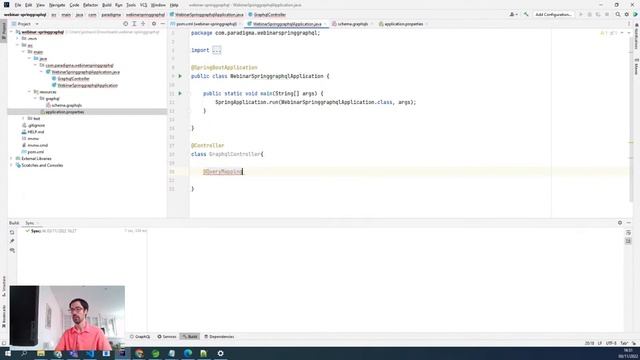The height and width of the screenshot is (360, 640).
Task: Click run gutter icon beside class declaration
Action: [x=180, y=76]
